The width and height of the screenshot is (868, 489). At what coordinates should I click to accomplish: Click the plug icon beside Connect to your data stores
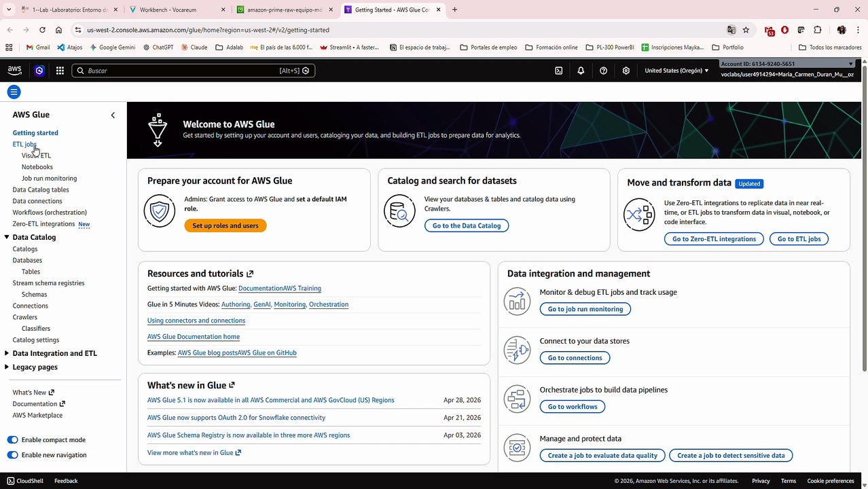[x=517, y=350]
